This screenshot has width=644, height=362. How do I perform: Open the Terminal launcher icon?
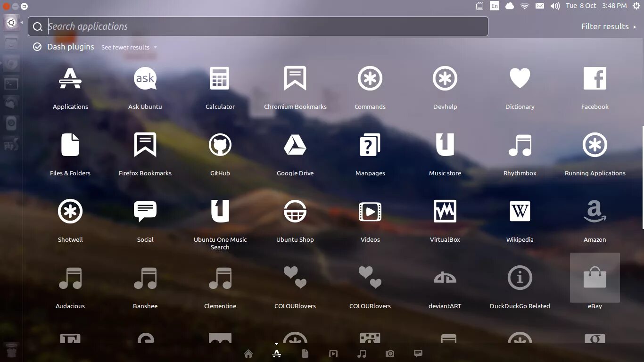[11, 84]
